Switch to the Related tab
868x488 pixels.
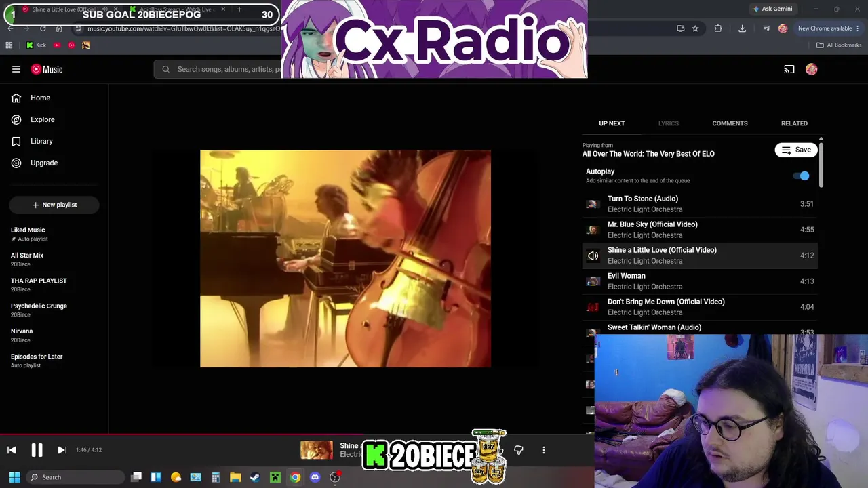[x=794, y=123]
